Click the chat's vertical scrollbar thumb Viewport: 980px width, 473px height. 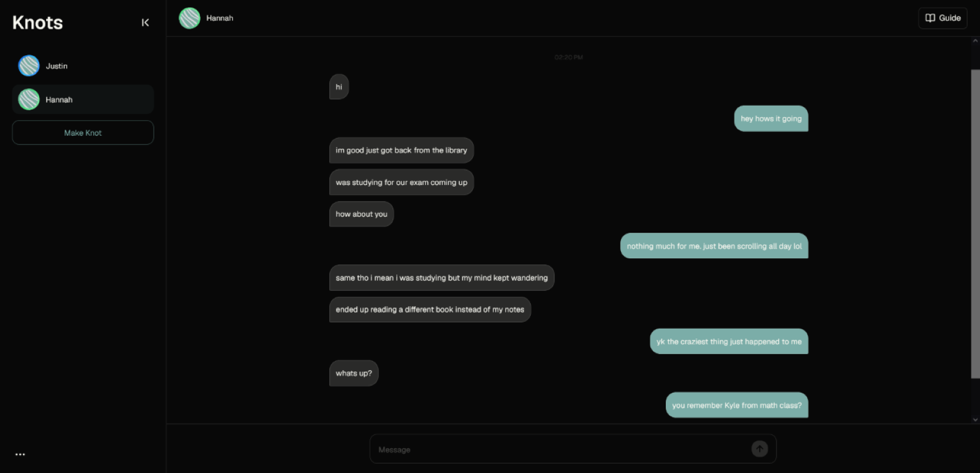click(x=975, y=224)
